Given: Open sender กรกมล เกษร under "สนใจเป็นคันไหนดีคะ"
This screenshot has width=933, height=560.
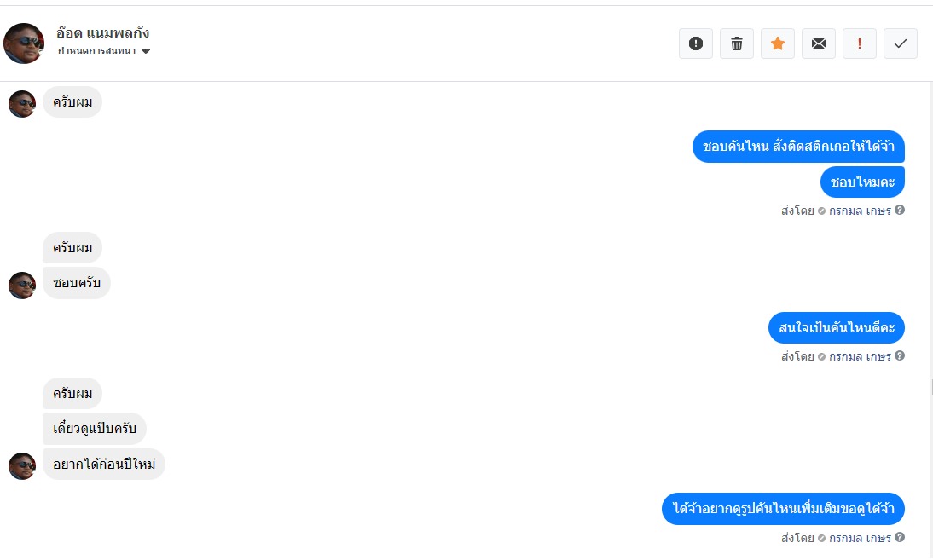Looking at the screenshot, I should (860, 356).
